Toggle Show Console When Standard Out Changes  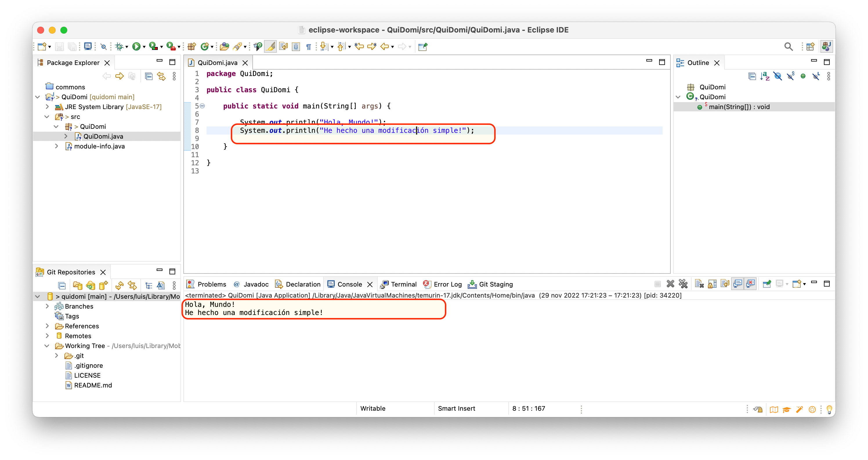coord(738,284)
